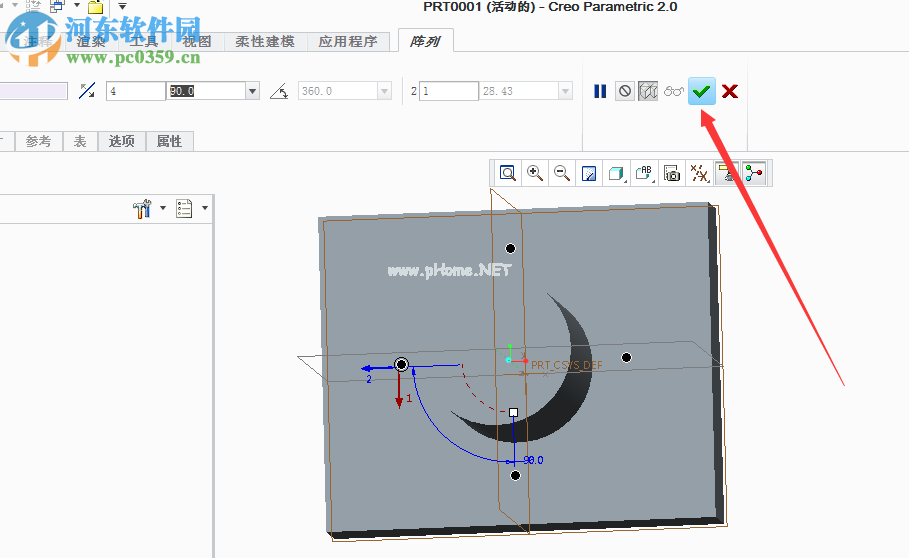Cancel the pattern with red X

pos(730,91)
